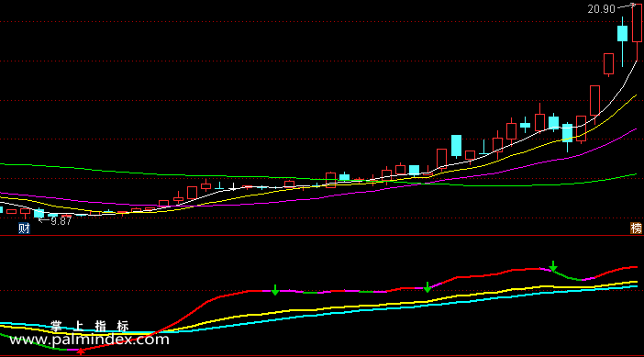Viewport: 644px width, 357px height.
Task: Click the 9.87 low price label
Action: pyautogui.click(x=61, y=221)
